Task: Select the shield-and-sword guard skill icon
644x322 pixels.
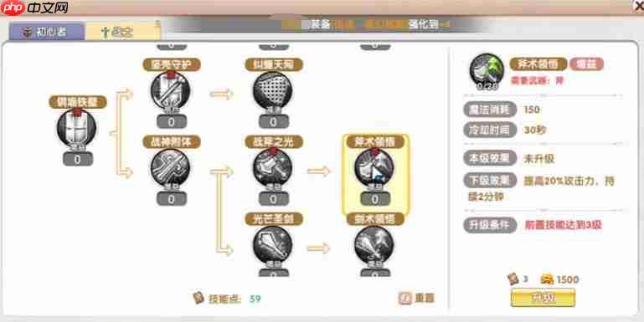Action: coord(171,90)
